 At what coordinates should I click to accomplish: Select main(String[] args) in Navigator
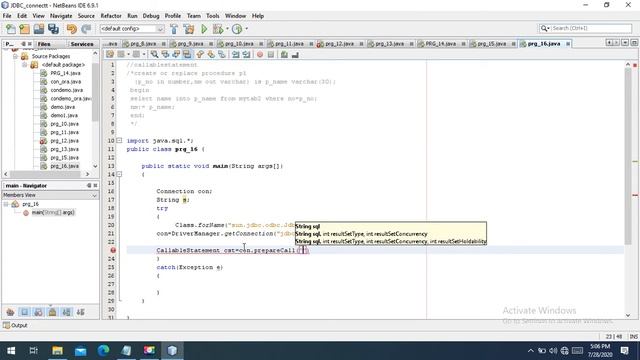[x=53, y=213]
